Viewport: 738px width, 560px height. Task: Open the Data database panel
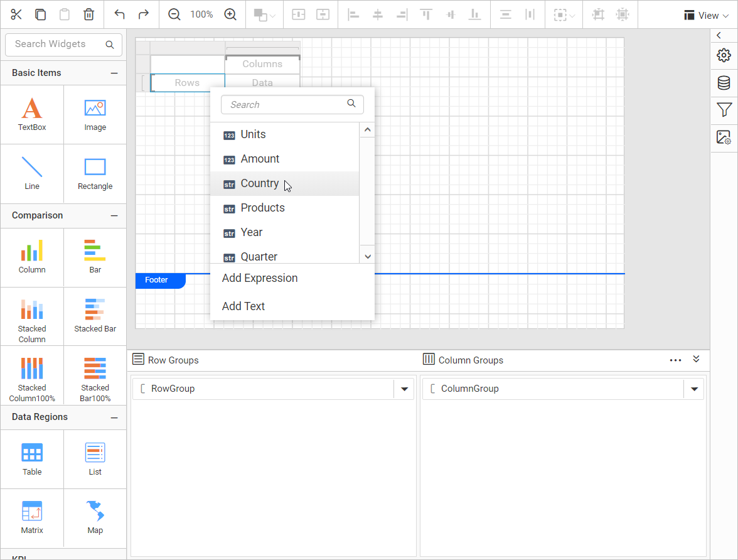click(724, 83)
